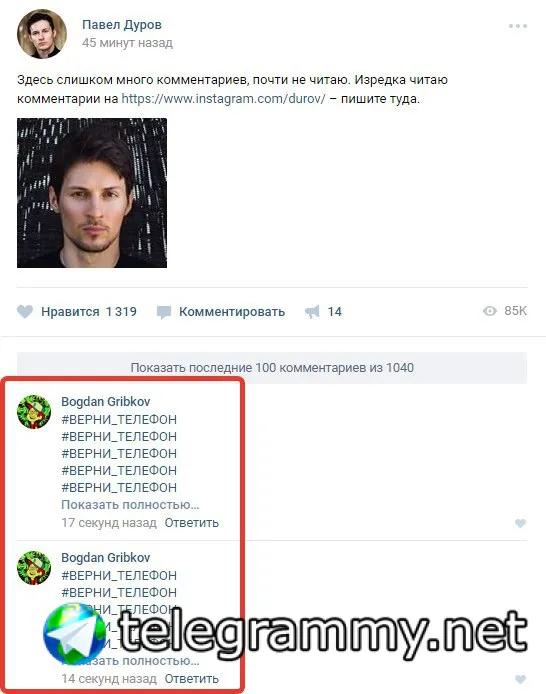Click the Павел Дуров author name
Screen dimensions: 546x694
tap(122, 25)
